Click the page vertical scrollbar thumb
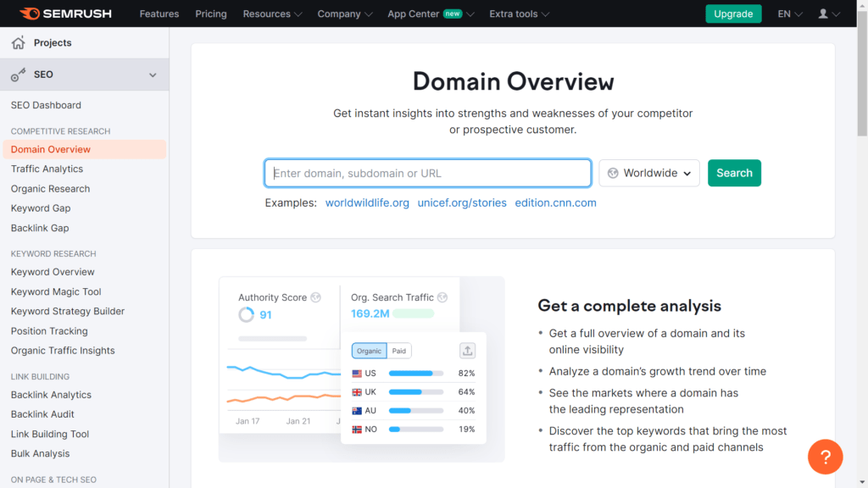Viewport: 868px width, 488px height. (x=862, y=74)
